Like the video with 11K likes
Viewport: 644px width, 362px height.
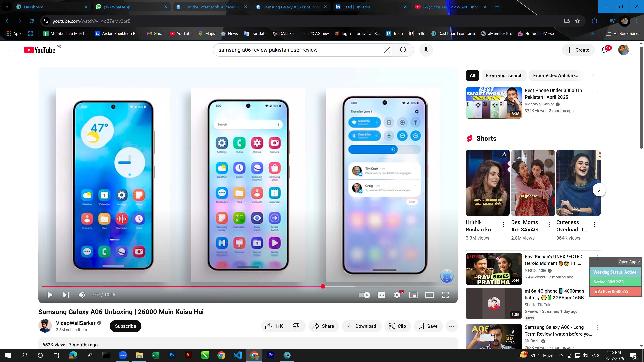pos(275,326)
